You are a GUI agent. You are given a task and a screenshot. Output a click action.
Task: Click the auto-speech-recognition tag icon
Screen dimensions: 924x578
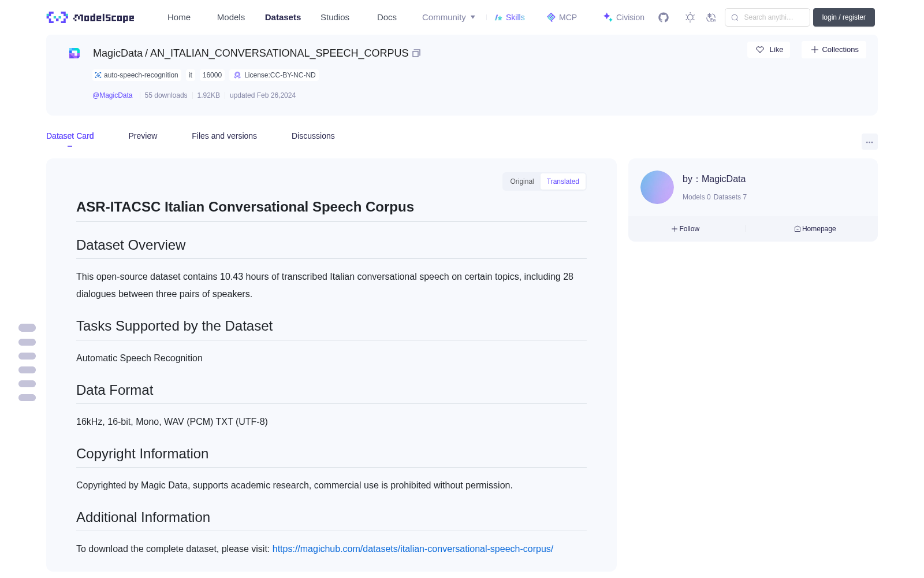pos(98,75)
